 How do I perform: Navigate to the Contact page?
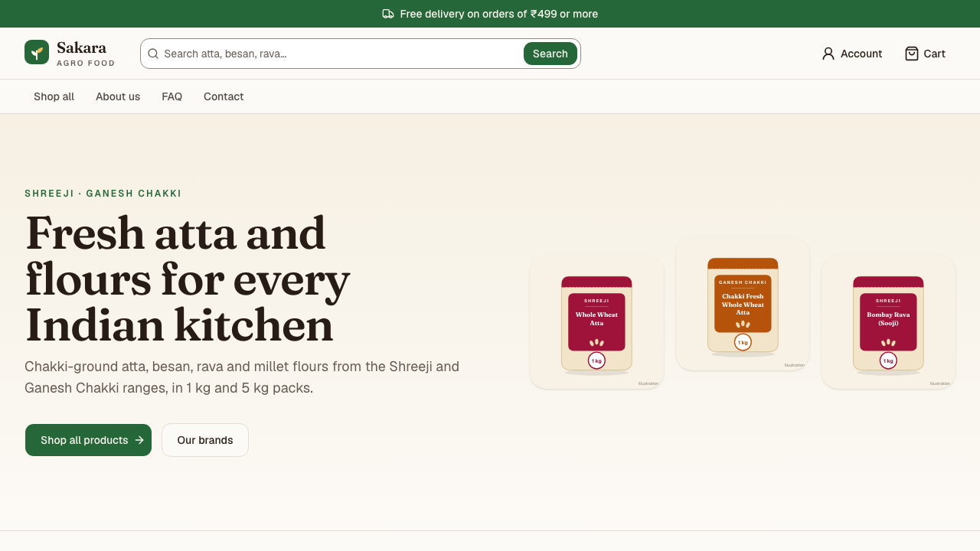point(224,96)
